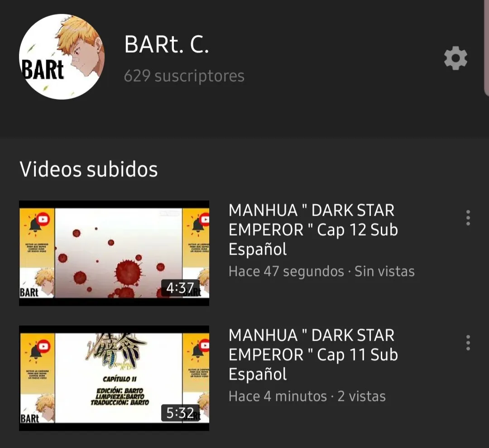489x448 pixels.
Task: Open options menu for Cap 11 video
Action: click(x=468, y=343)
